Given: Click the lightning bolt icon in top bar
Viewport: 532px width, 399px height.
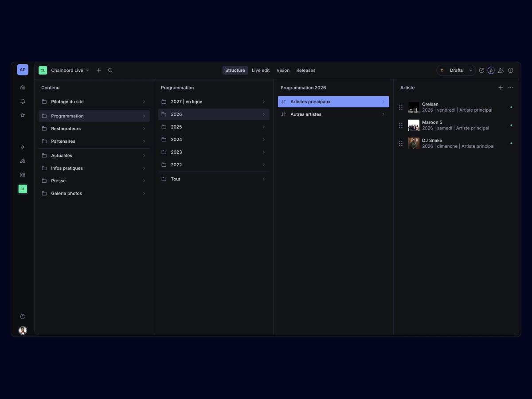Looking at the screenshot, I should click(491, 70).
